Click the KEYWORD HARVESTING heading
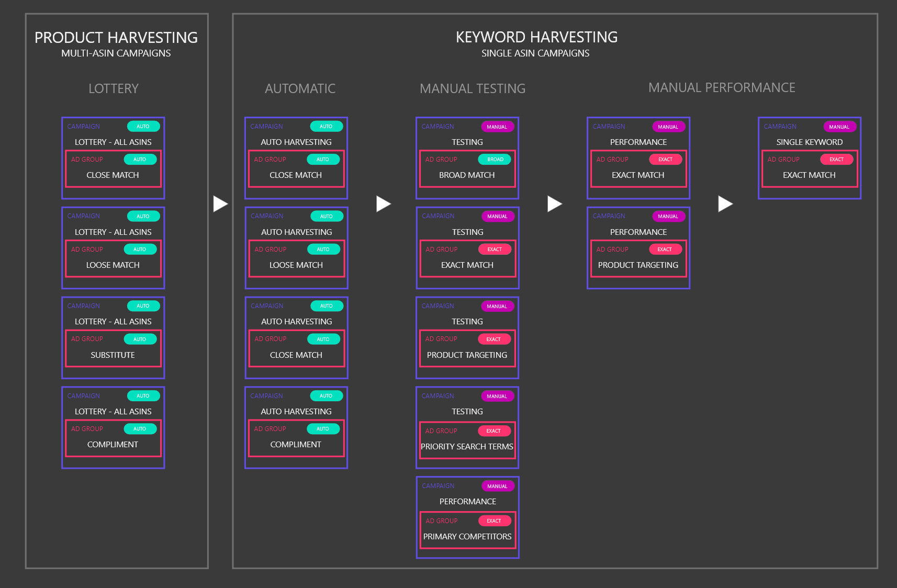The height and width of the screenshot is (588, 897). coord(536,37)
